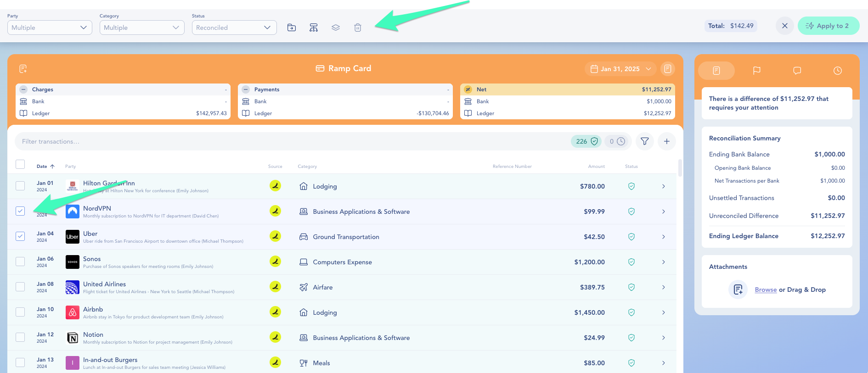
Task: Click the Notion logo thumbnail
Action: pyautogui.click(x=73, y=338)
